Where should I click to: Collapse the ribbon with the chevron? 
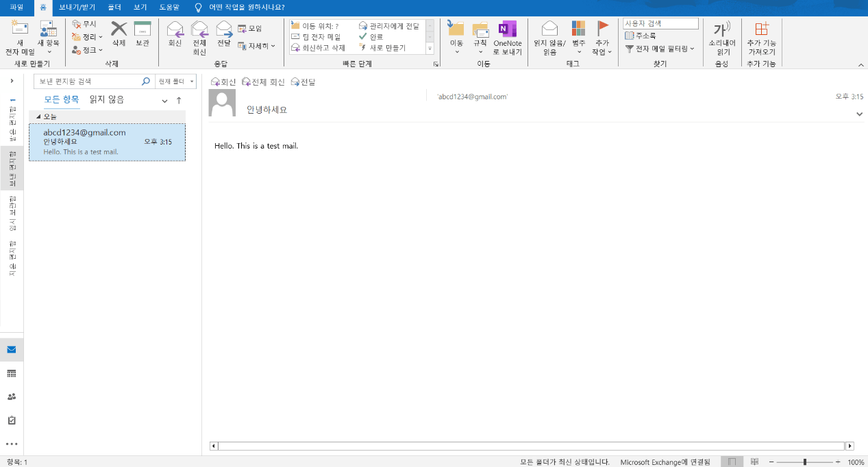pyautogui.click(x=861, y=65)
